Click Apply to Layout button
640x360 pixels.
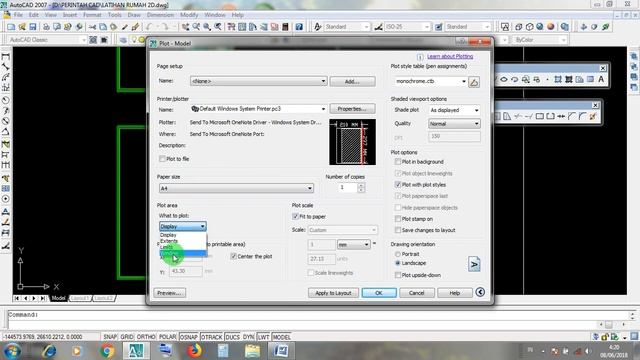tap(333, 293)
